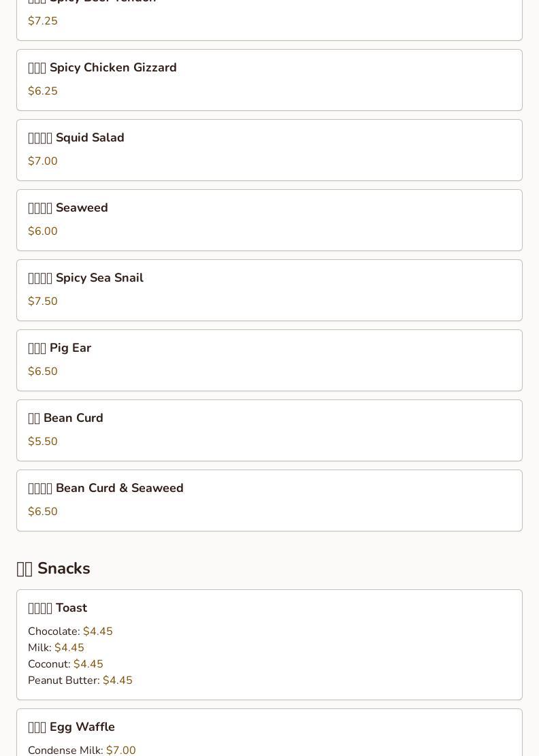Click the Snacks section heading

[54, 568]
